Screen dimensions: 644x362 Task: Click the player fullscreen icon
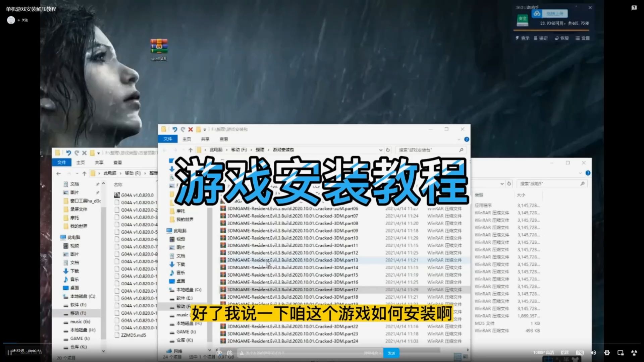coord(634,353)
